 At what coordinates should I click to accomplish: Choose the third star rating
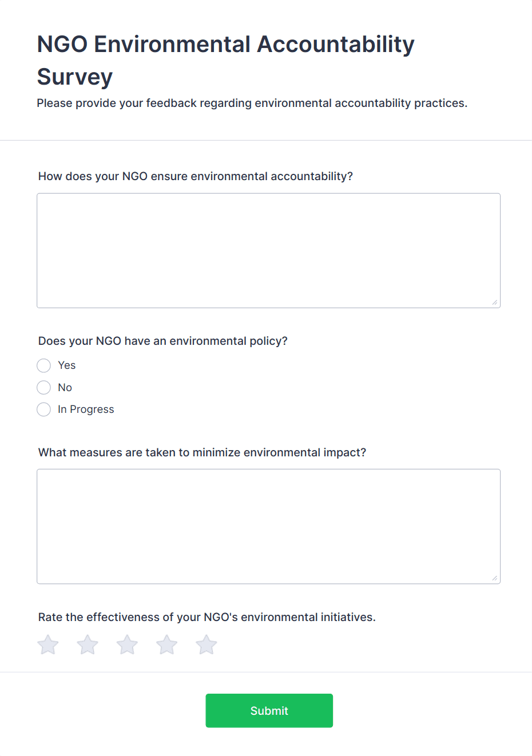(127, 645)
